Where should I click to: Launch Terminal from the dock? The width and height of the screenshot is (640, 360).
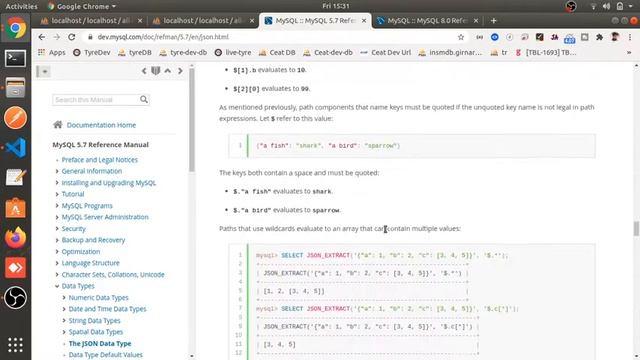tap(16, 58)
